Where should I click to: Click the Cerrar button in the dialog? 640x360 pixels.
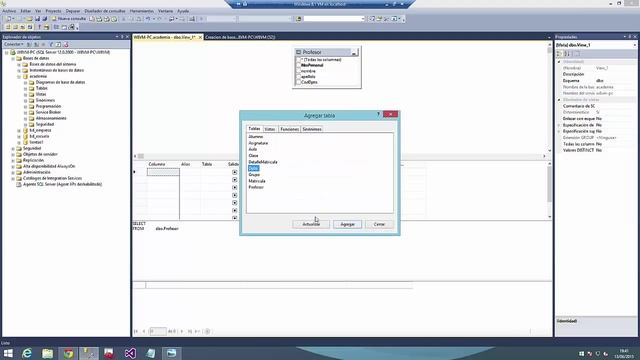(379, 224)
